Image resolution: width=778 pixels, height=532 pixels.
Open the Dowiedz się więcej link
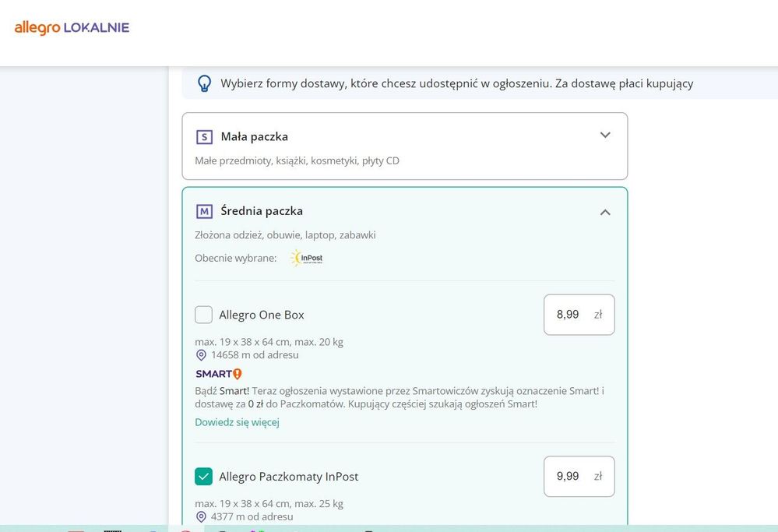(x=238, y=422)
